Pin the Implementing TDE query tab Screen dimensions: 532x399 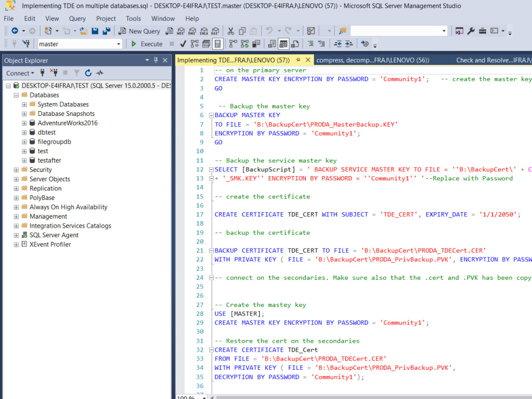(298, 60)
